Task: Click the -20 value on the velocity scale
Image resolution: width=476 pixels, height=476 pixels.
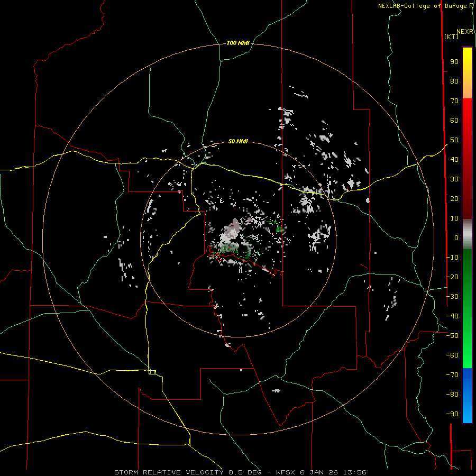Action: tap(452, 277)
